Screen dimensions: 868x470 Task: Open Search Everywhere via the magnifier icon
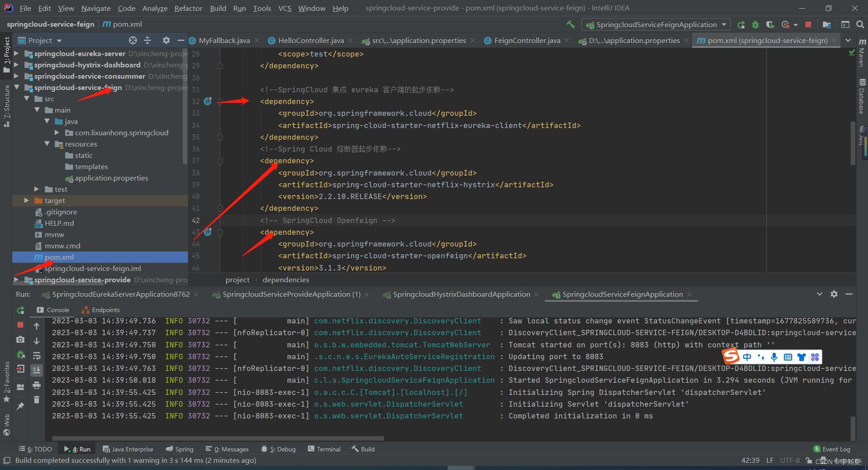[x=860, y=24]
